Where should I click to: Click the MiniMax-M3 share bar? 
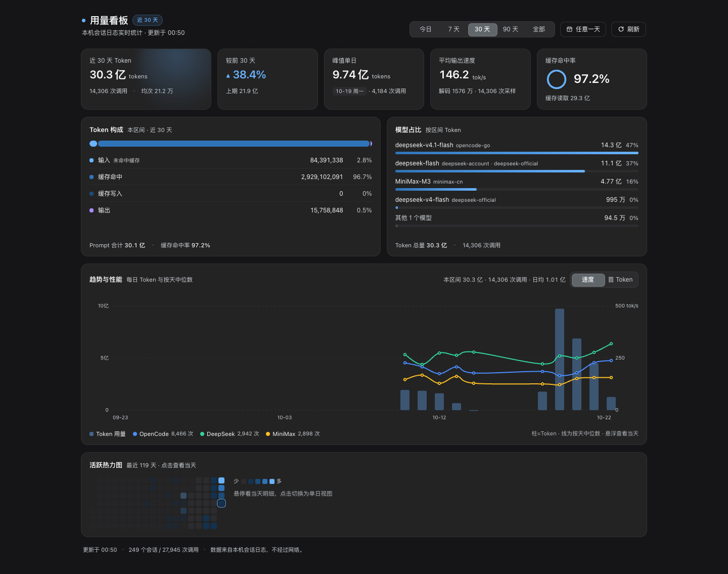517,189
